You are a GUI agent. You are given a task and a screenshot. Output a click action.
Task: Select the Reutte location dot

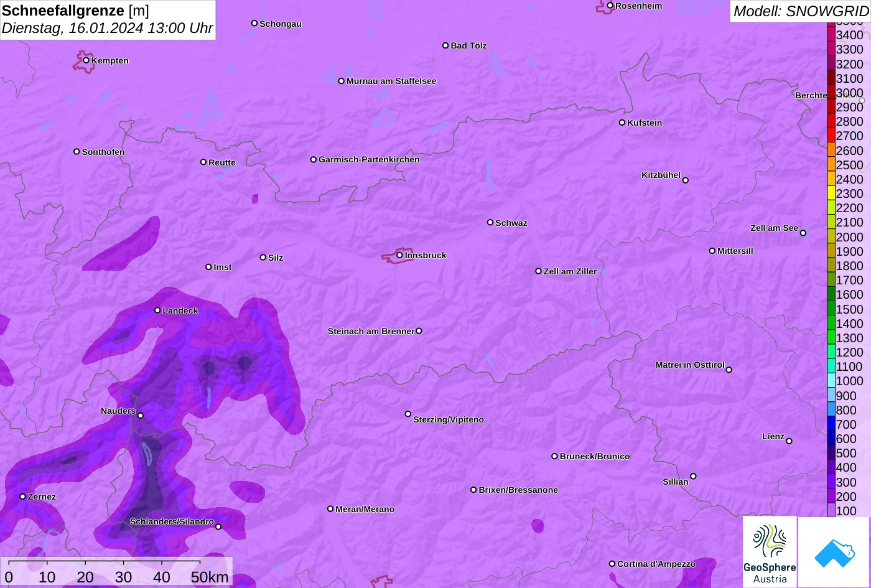click(x=203, y=162)
